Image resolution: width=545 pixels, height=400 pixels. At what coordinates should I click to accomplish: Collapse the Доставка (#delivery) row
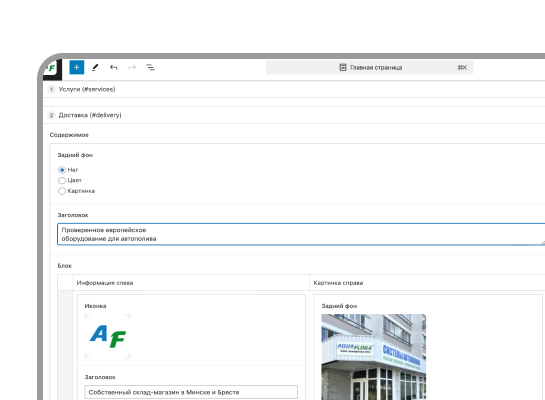coord(294,115)
